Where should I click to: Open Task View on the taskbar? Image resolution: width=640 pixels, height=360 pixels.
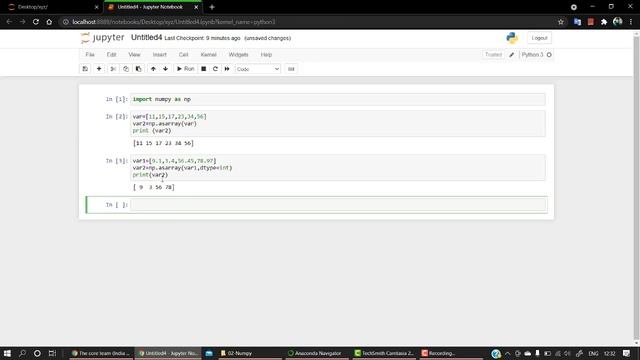pyautogui.click(x=52, y=353)
